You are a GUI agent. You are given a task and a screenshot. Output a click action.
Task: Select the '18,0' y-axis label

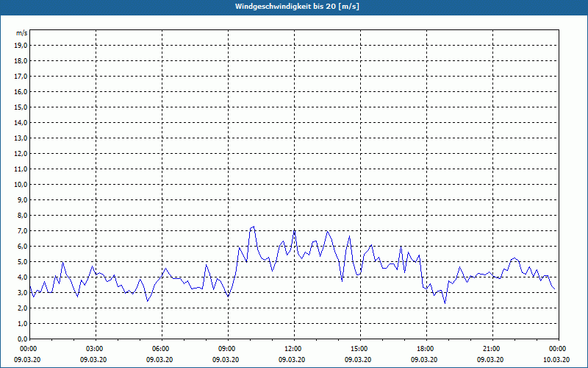click(21, 61)
